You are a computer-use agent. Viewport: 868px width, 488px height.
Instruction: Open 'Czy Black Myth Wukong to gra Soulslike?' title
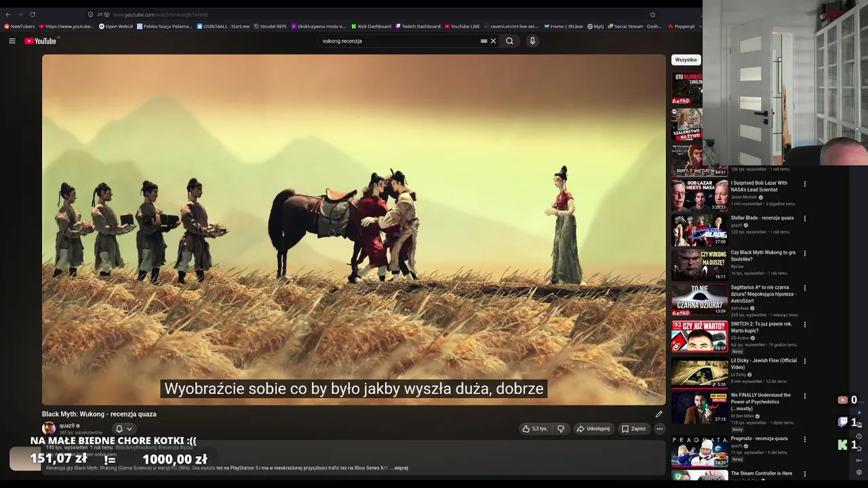tap(763, 256)
